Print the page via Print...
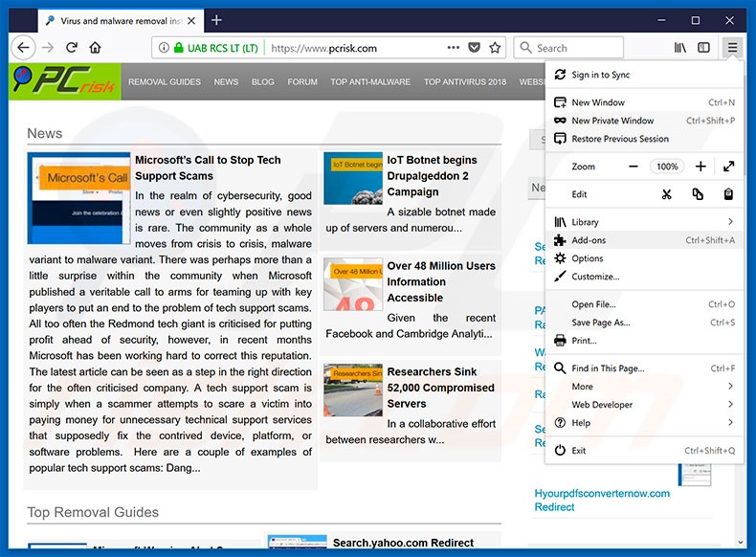 [x=644, y=341]
